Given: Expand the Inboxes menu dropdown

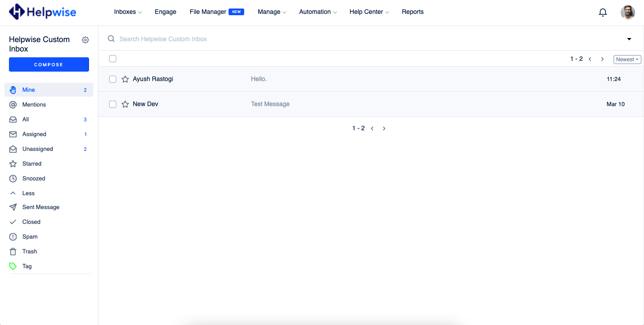Looking at the screenshot, I should coord(127,12).
